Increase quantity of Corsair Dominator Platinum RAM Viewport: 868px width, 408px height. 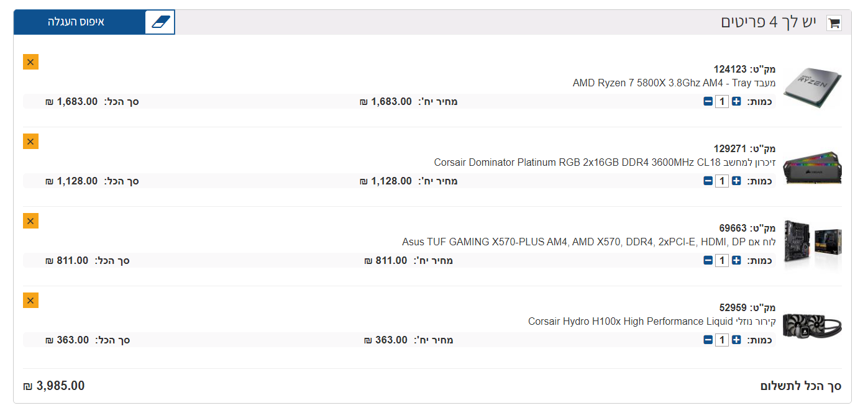pos(736,181)
